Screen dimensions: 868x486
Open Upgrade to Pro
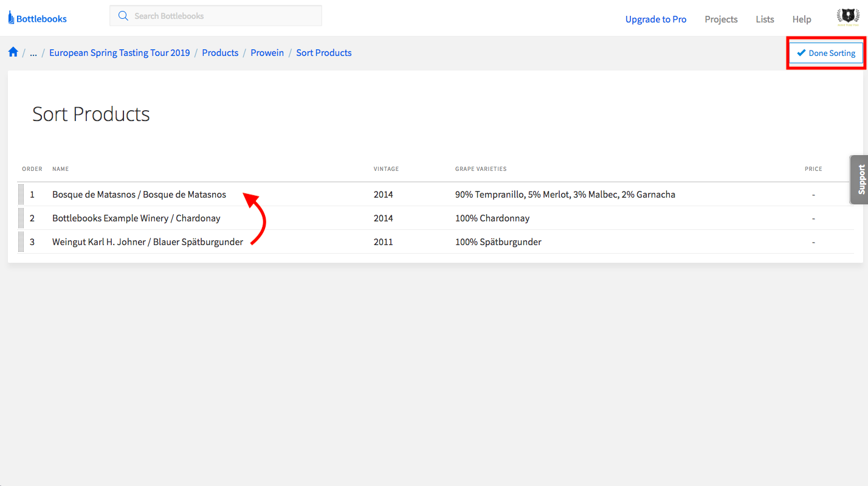pyautogui.click(x=656, y=19)
